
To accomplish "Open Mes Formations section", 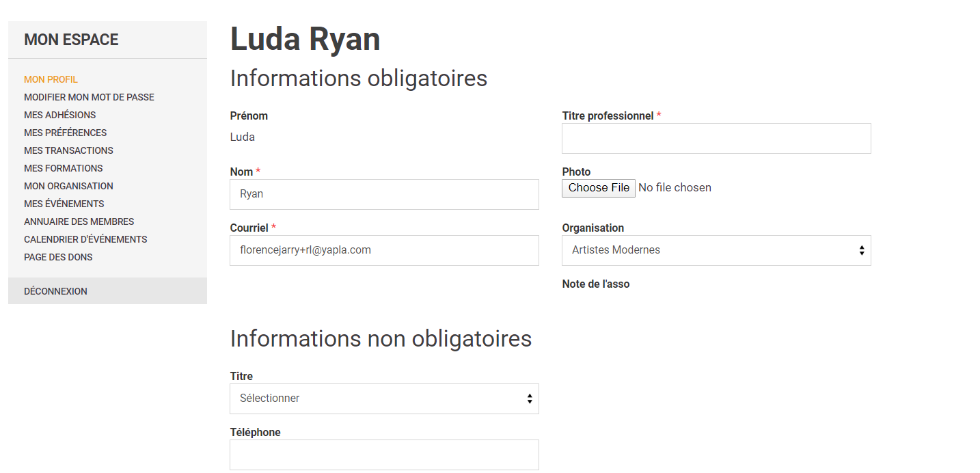I will tap(63, 168).
